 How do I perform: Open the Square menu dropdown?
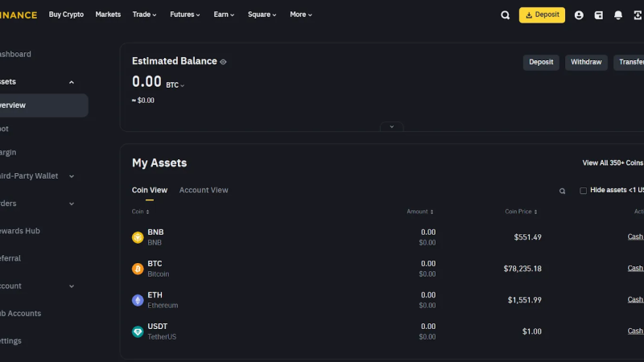click(262, 14)
